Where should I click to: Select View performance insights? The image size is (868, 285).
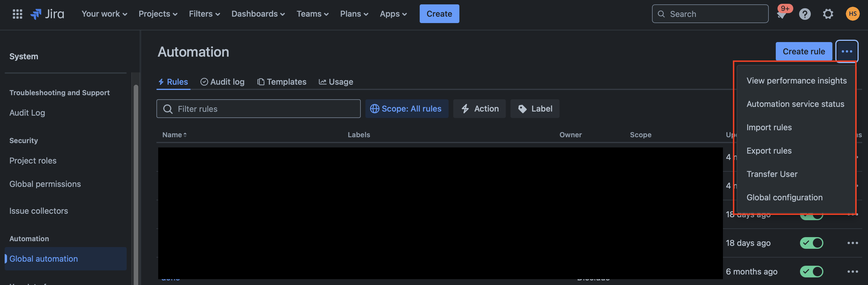pyautogui.click(x=796, y=81)
